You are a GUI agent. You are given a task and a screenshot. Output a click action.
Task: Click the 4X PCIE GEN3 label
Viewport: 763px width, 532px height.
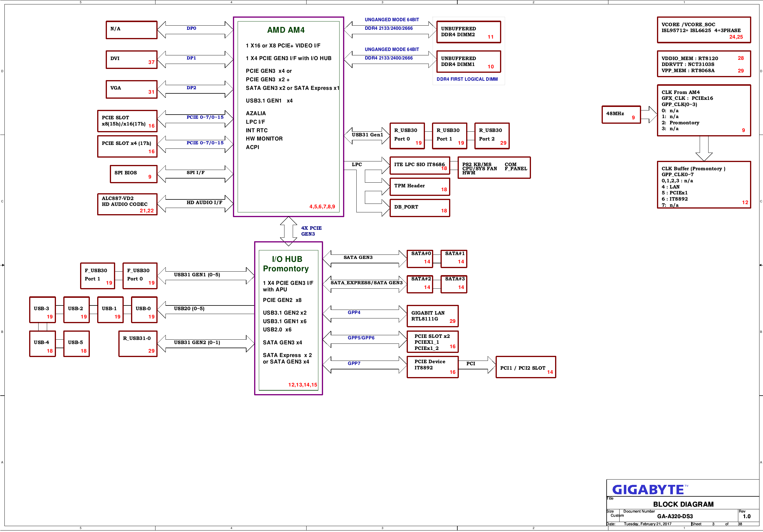311,231
